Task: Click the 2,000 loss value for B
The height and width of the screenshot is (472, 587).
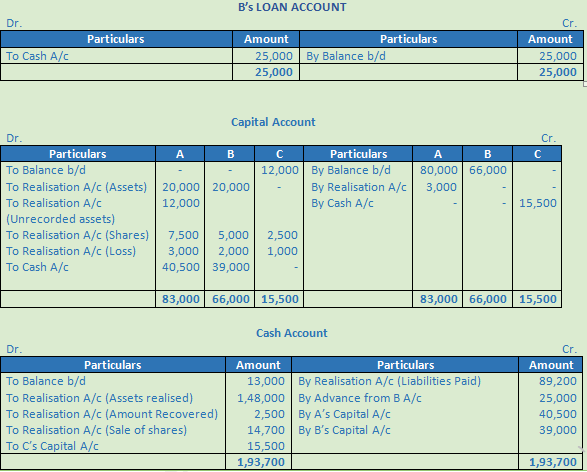Action: pos(233,251)
